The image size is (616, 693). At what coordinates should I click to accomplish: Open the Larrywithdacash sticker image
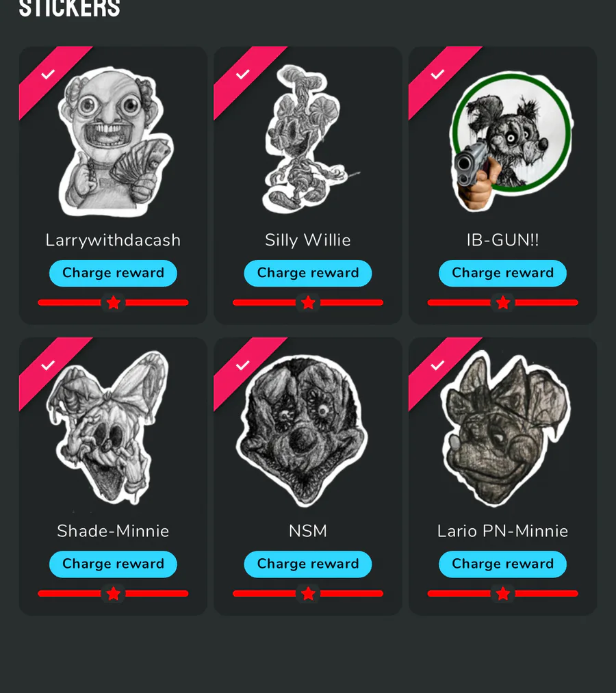pos(116,142)
